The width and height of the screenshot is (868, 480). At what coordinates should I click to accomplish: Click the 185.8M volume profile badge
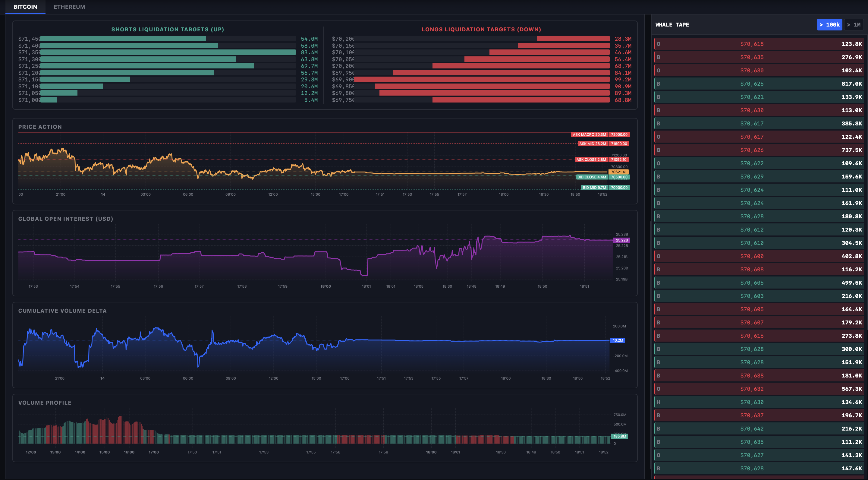coord(619,436)
